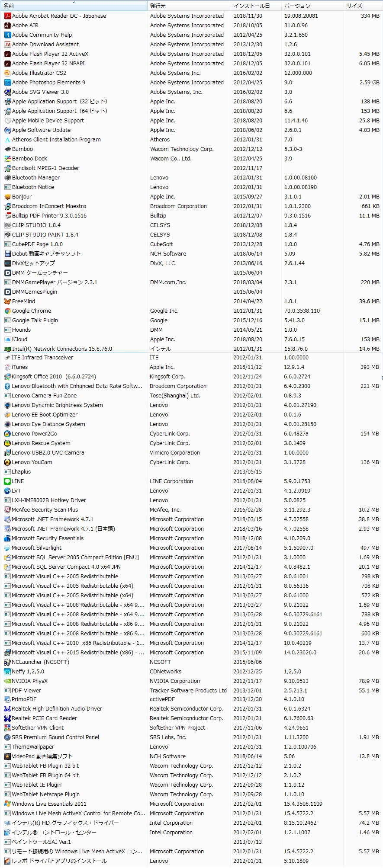This screenshot has height=868, width=383.
Task: Sort by the サイズ column header
Action: tap(363, 6)
